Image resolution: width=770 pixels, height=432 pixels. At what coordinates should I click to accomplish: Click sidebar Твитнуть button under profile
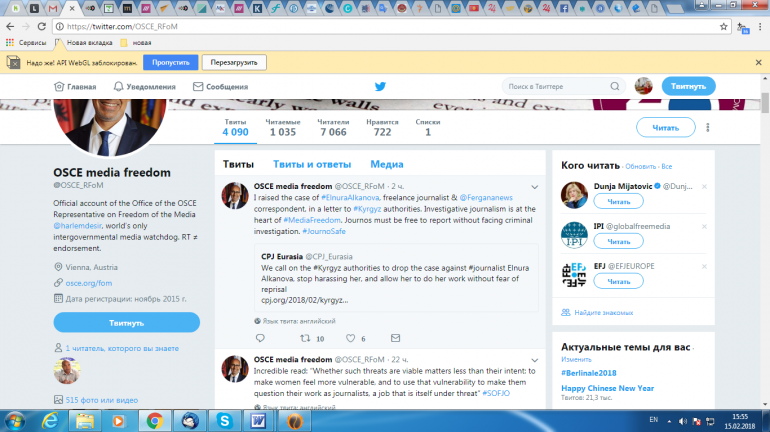tap(127, 323)
